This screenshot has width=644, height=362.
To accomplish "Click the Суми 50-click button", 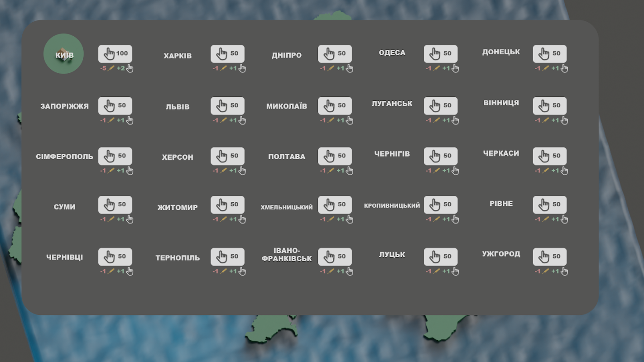I will [115, 205].
